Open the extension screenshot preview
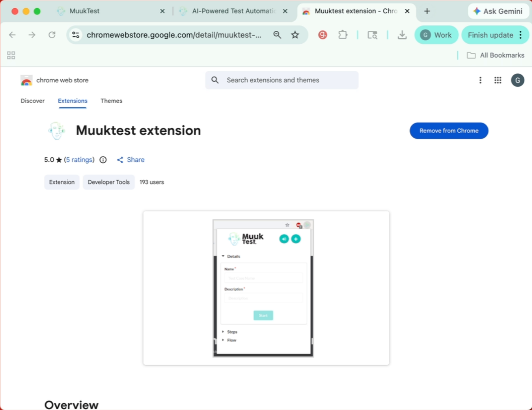The width and height of the screenshot is (532, 410). tap(266, 288)
